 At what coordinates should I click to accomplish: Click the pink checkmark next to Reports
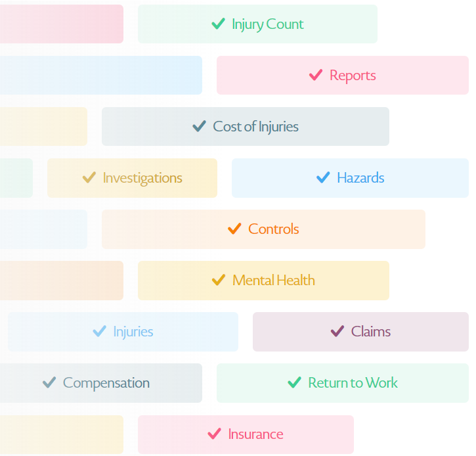(316, 75)
